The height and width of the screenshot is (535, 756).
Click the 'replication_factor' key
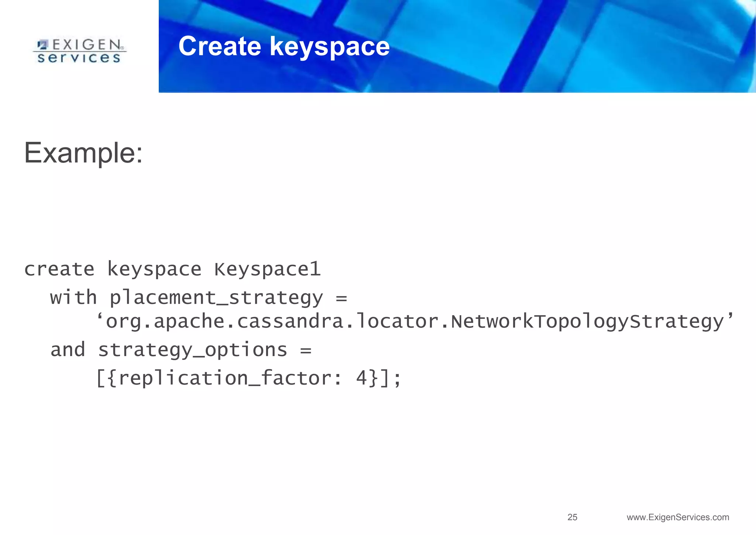(225, 378)
